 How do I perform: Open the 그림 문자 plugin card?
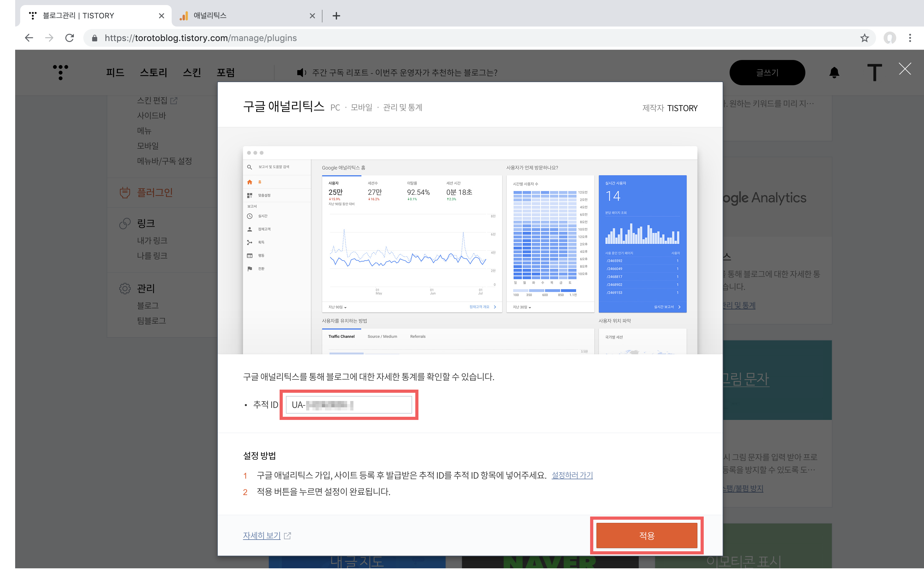777,380
